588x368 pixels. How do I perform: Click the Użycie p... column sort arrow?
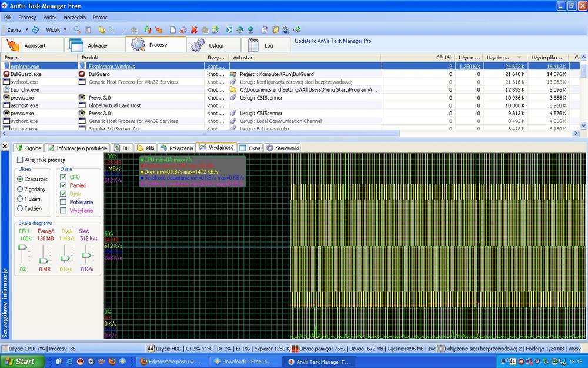(x=519, y=58)
